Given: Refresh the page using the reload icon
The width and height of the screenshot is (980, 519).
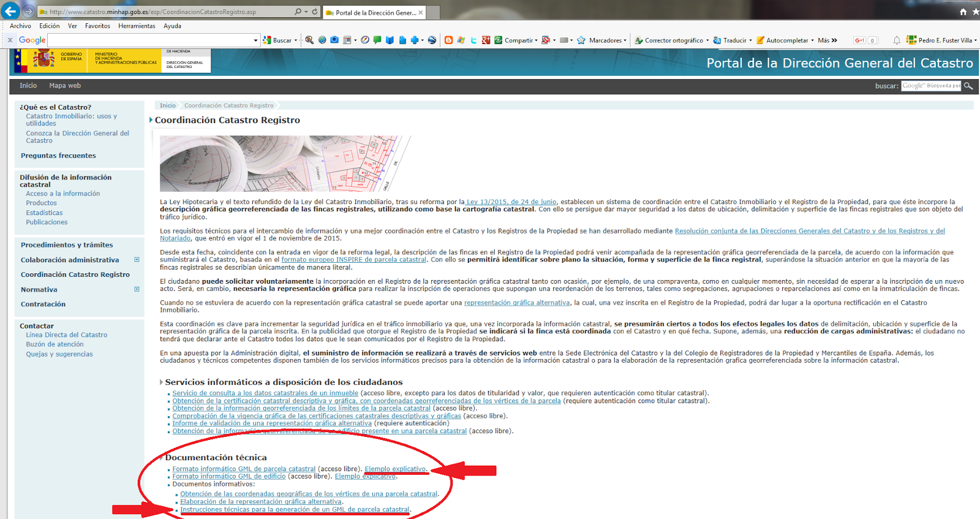Looking at the screenshot, I should [x=315, y=12].
